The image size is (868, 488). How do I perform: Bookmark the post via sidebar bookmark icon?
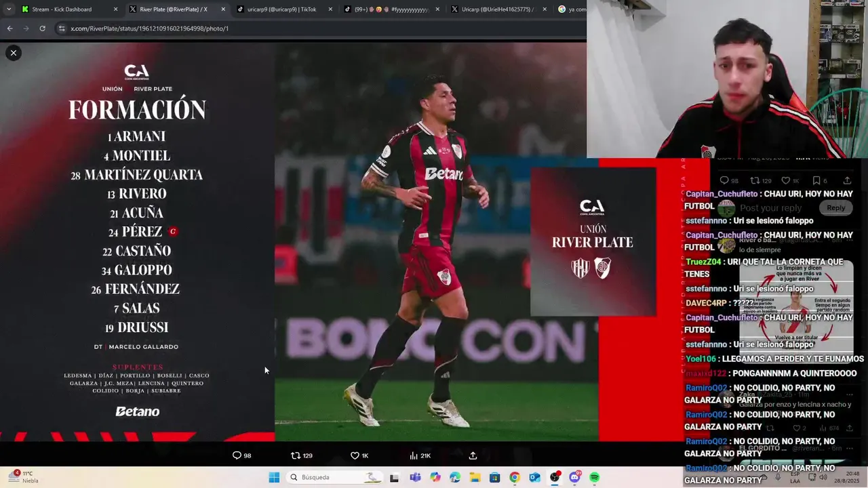tap(816, 180)
